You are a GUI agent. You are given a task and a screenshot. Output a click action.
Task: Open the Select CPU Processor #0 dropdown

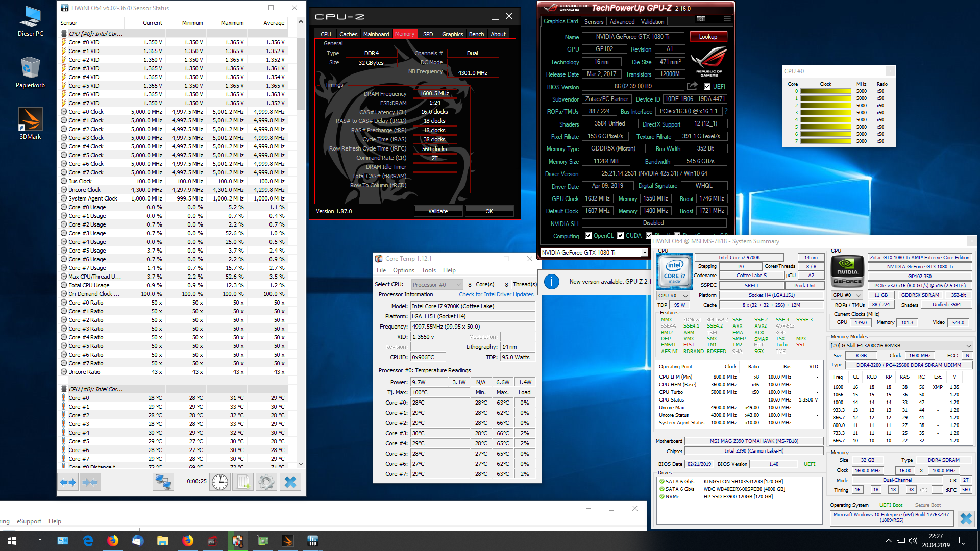click(x=437, y=285)
